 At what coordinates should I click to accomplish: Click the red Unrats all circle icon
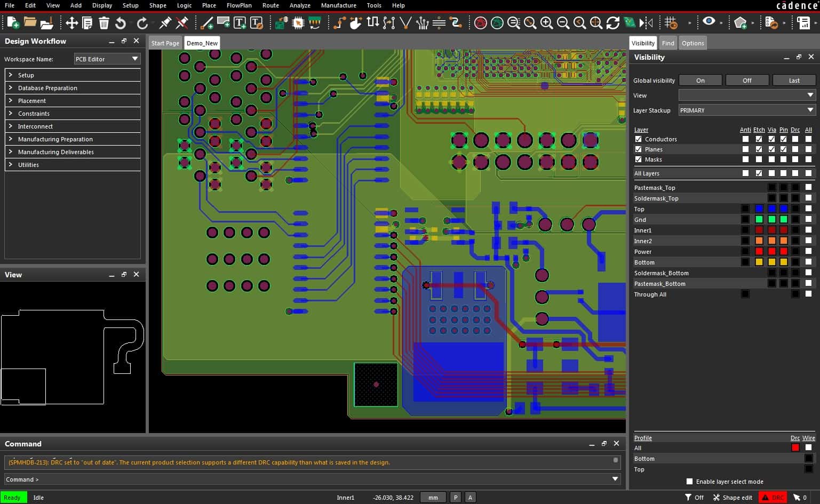tap(480, 22)
